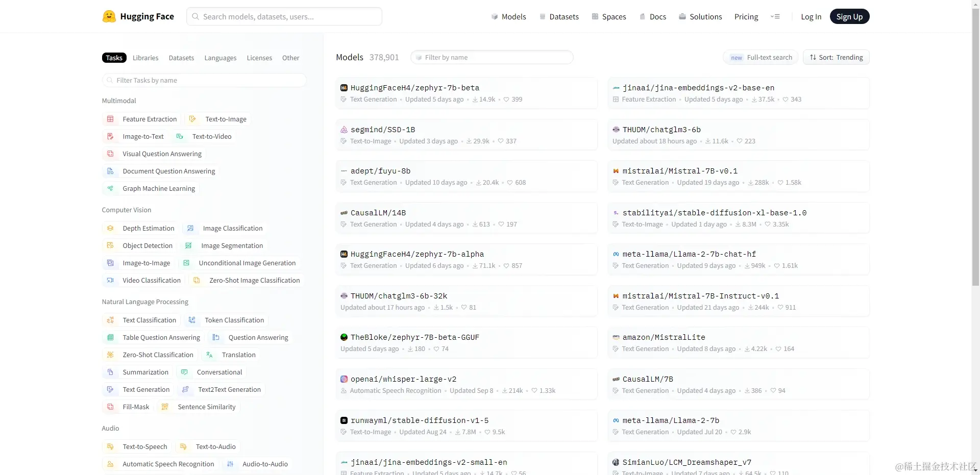Open the HuggingFaceH4/zephyr-7b-beta model
The width and height of the screenshot is (980, 475).
(467, 93)
